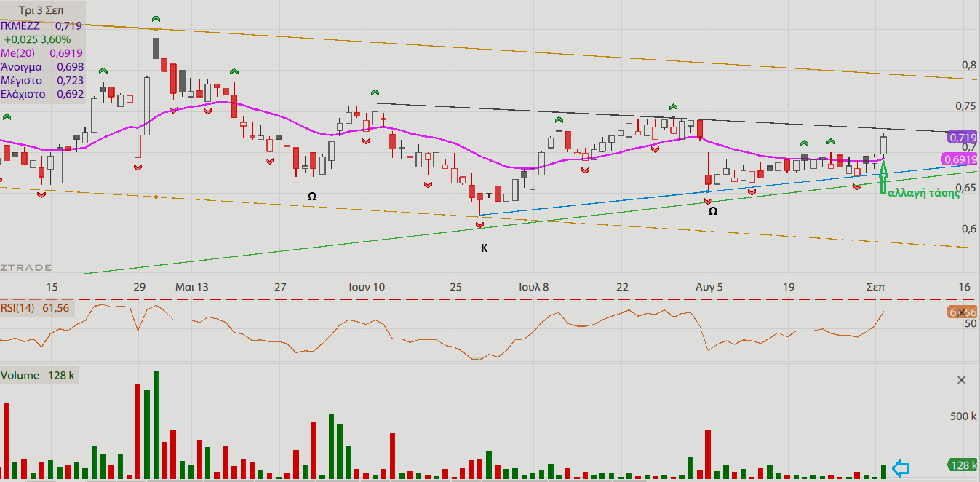980x482 pixels.
Task: Click the Τρι 3 Σεπ date header
Action: pos(43,12)
